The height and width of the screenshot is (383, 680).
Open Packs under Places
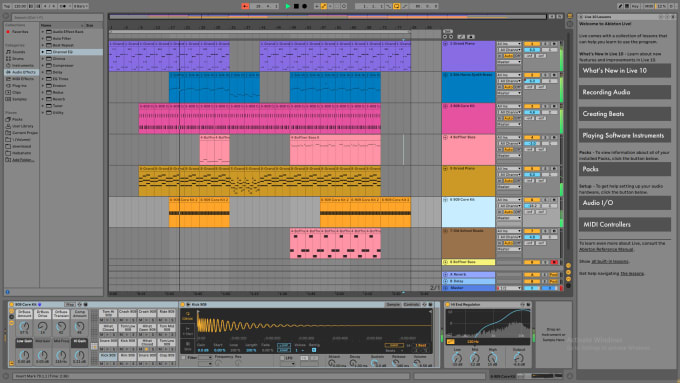click(x=17, y=119)
